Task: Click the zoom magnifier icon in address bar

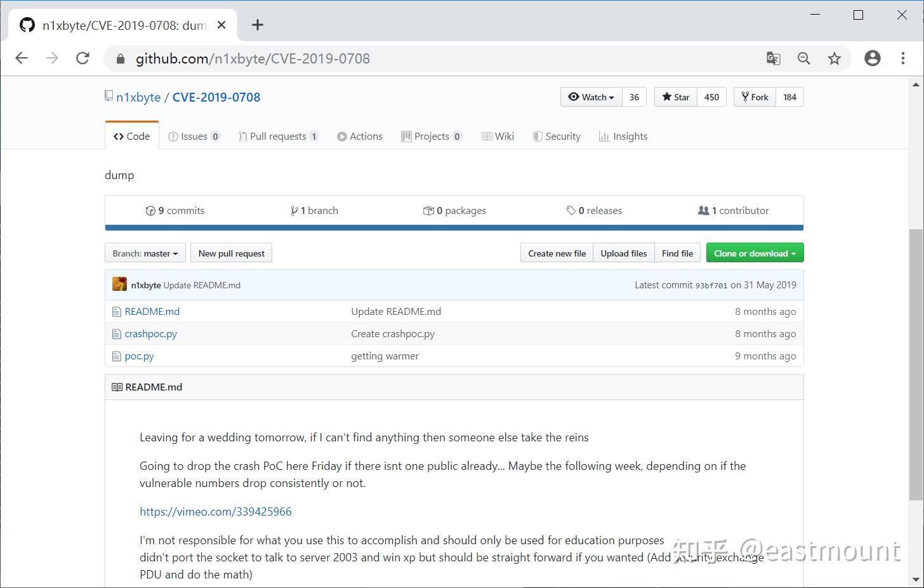Action: point(804,58)
